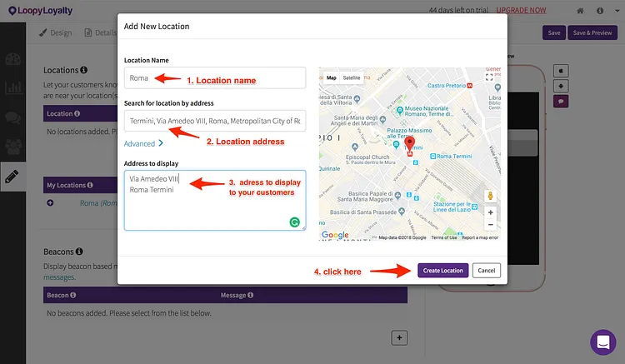Click the Save & Preview button
This screenshot has height=364, width=625.
592,32
